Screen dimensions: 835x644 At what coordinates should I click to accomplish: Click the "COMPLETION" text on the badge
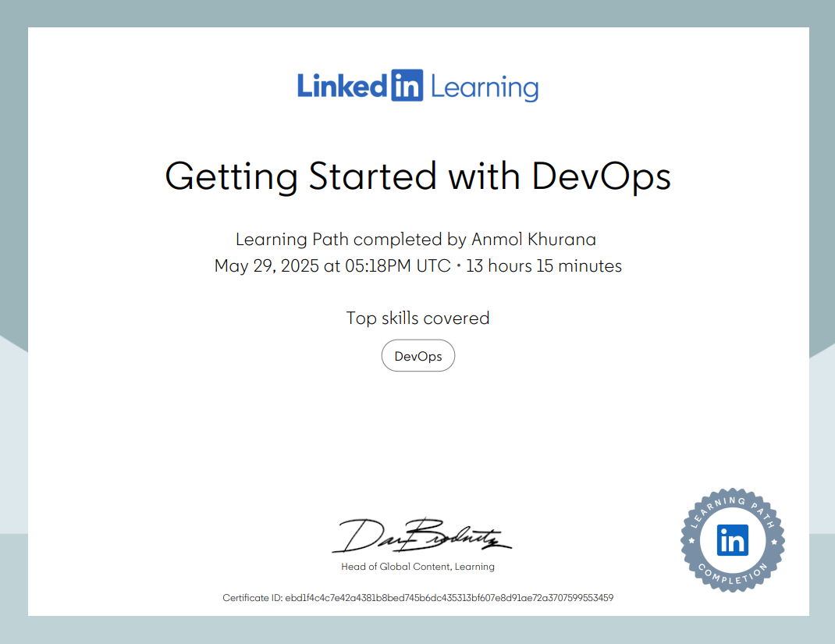pos(732,580)
